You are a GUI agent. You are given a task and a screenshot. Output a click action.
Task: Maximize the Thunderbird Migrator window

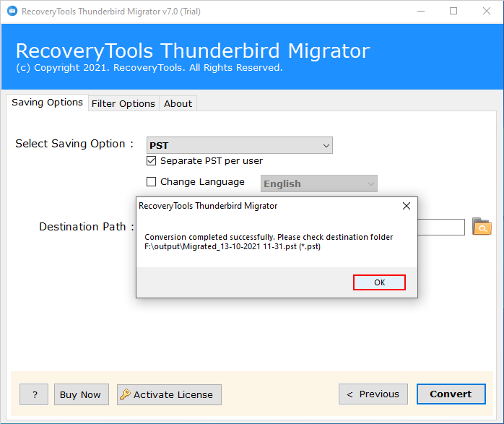(453, 12)
